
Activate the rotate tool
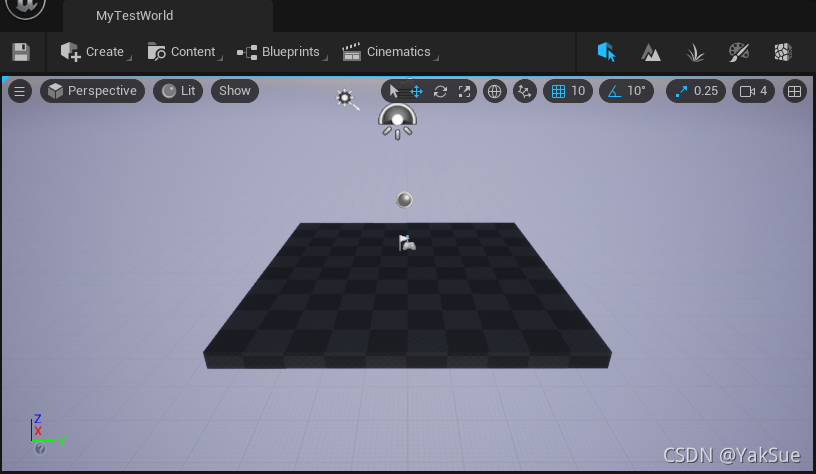pyautogui.click(x=440, y=92)
